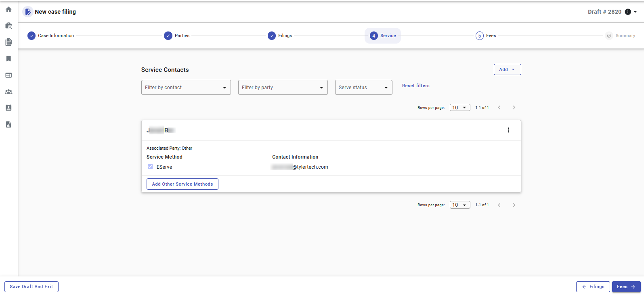Open the three-dot menu for the contact card
Image resolution: width=644 pixels, height=297 pixels.
coord(508,130)
